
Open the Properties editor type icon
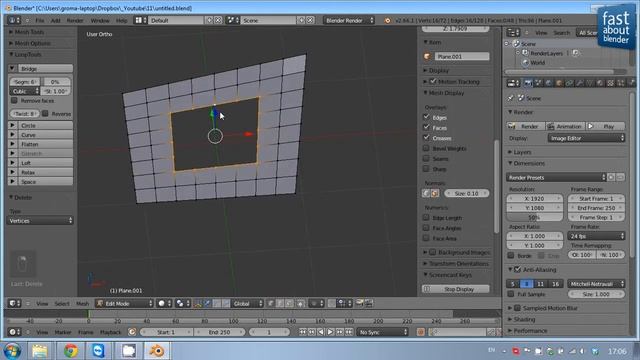(513, 83)
